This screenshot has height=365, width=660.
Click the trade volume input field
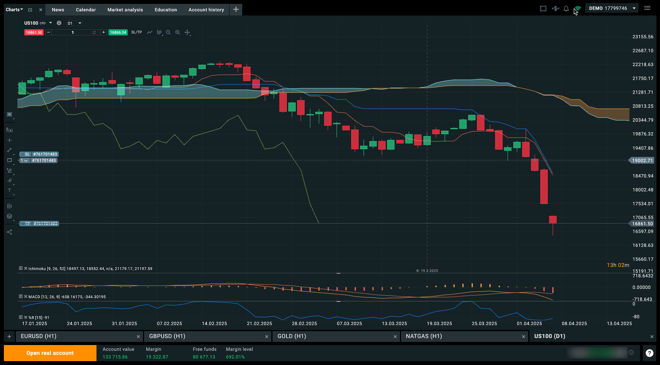[x=76, y=32]
